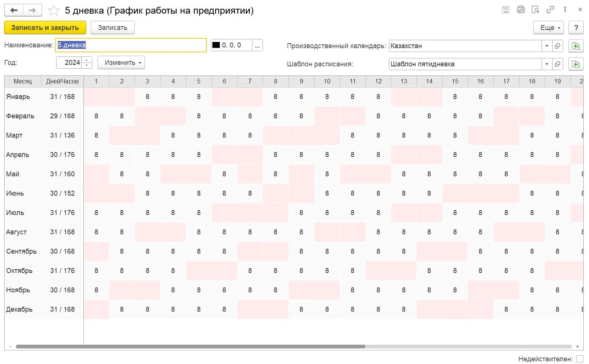589x364 pixels.
Task: Decrease the year with stepper down
Action: (x=87, y=66)
